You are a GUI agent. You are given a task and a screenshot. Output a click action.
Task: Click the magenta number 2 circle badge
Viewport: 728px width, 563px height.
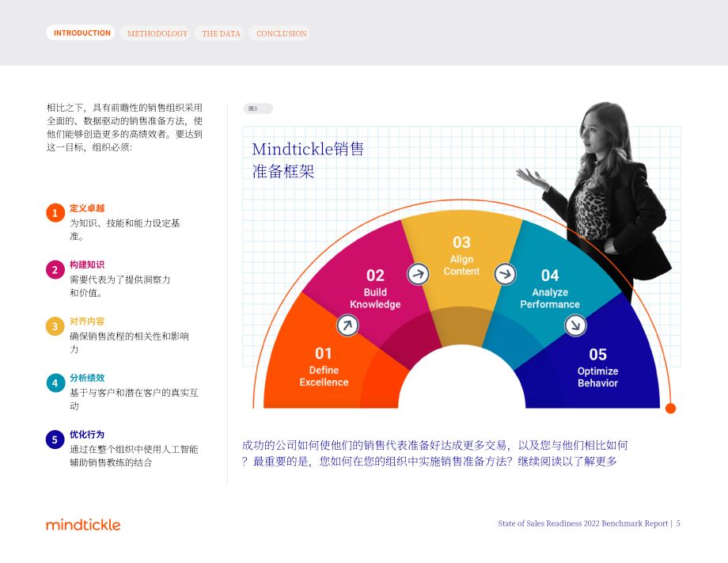click(x=55, y=269)
